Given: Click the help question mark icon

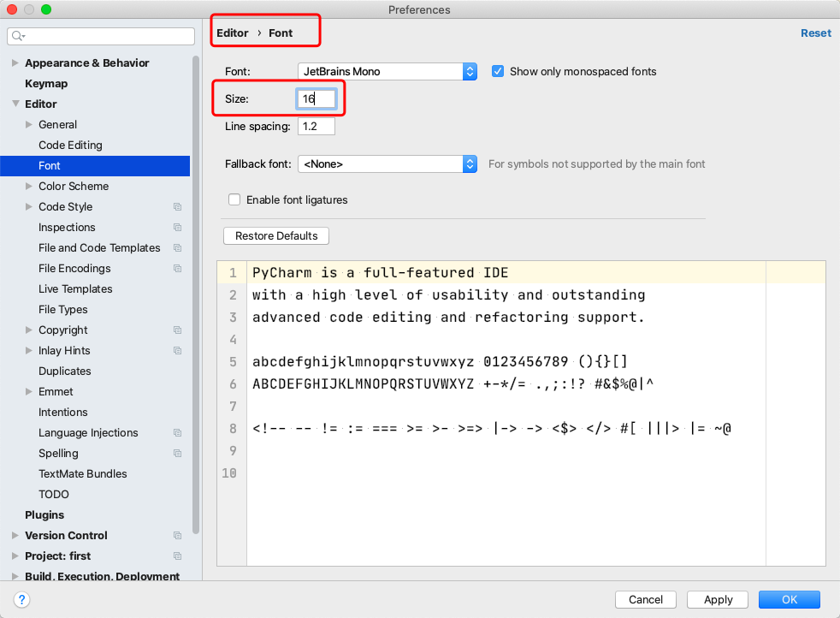Looking at the screenshot, I should 21,599.
